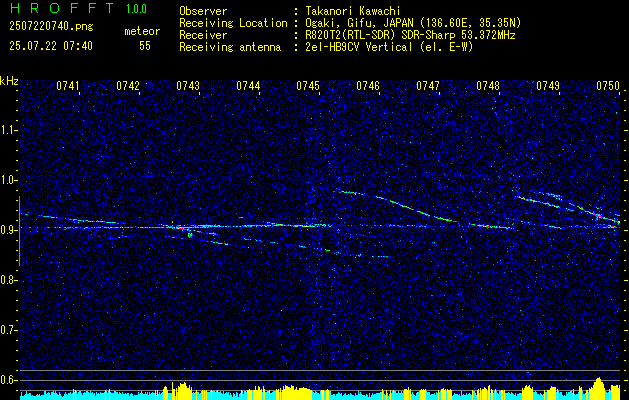Click the meteor label
This screenshot has width=629, height=400.
(x=142, y=31)
